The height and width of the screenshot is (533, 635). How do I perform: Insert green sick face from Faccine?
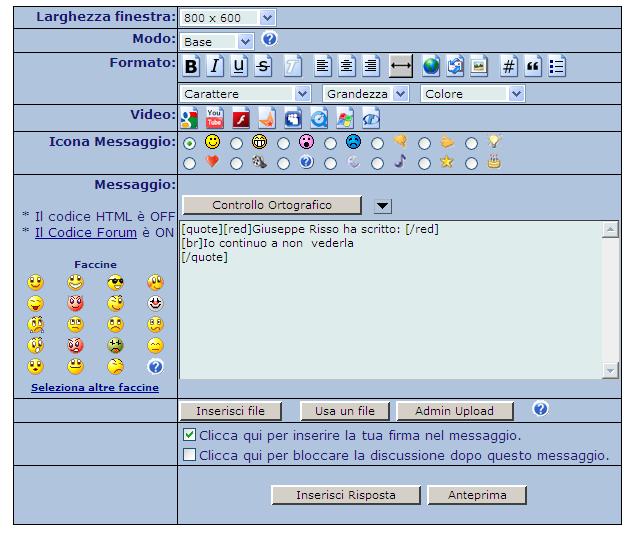(115, 345)
